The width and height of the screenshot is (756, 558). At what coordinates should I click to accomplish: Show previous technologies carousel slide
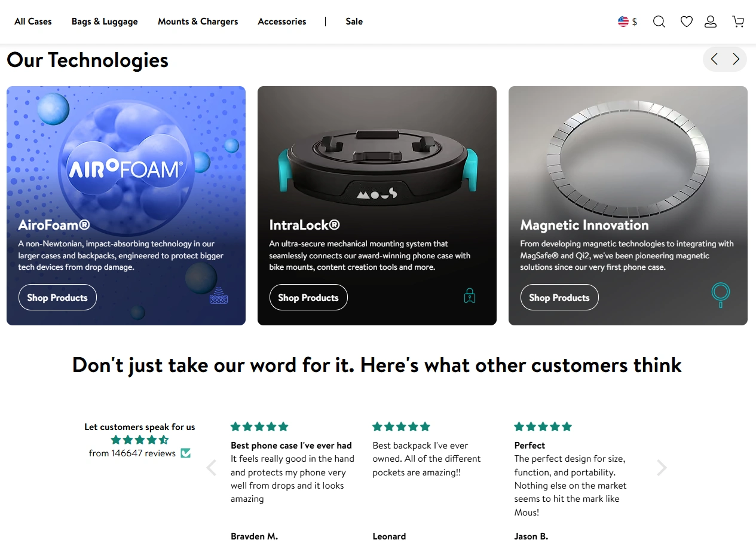714,59
